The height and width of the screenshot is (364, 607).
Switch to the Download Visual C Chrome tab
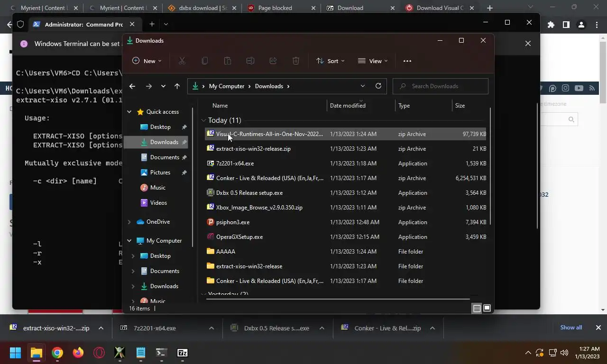(441, 8)
